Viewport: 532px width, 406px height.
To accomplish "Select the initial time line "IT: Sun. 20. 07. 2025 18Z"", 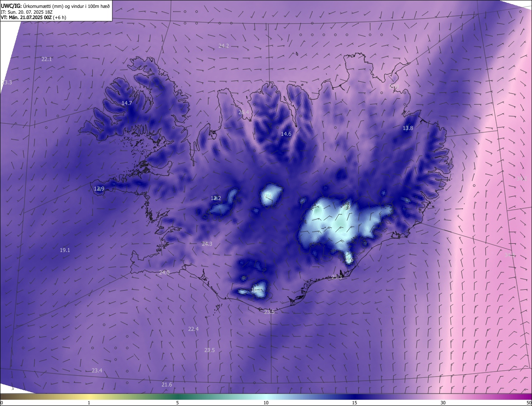I will pyautogui.click(x=27, y=12).
